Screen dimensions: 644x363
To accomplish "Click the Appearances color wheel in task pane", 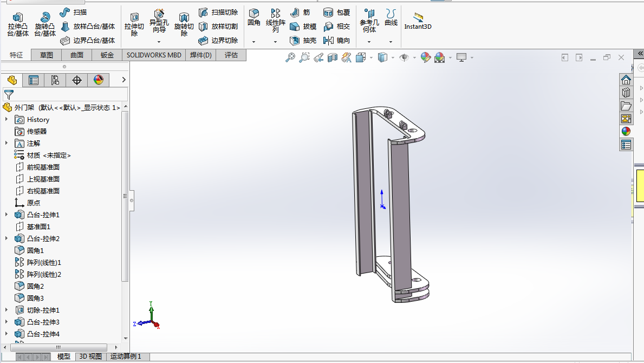I will [626, 131].
